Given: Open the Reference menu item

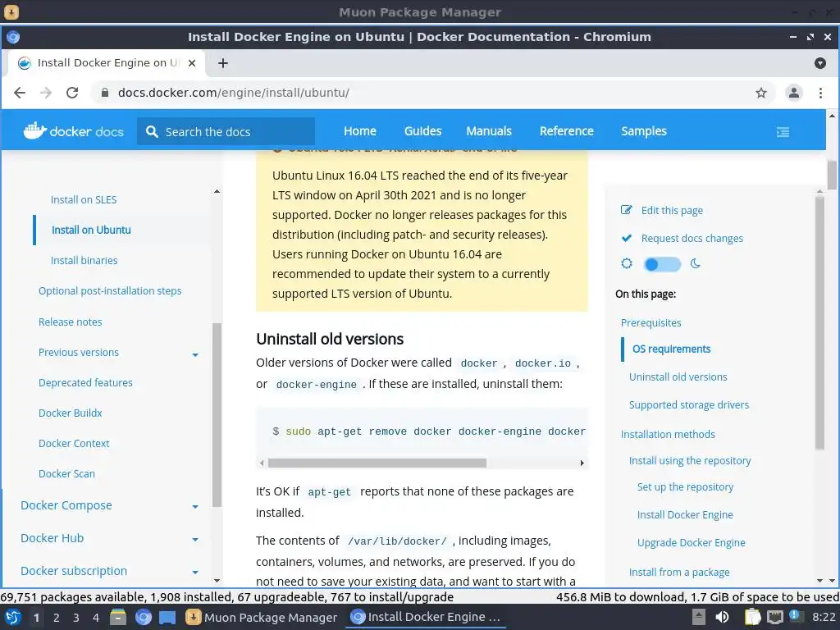Looking at the screenshot, I should pyautogui.click(x=566, y=131).
